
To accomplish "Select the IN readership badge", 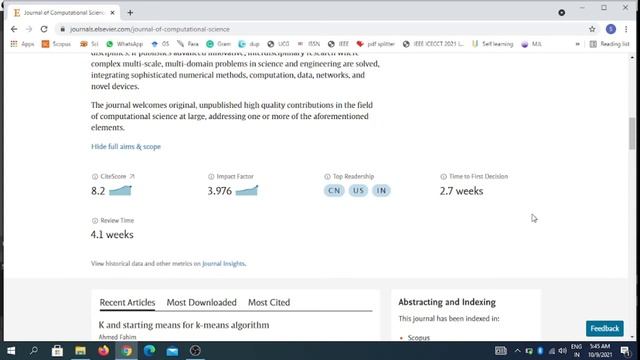I will click(381, 191).
